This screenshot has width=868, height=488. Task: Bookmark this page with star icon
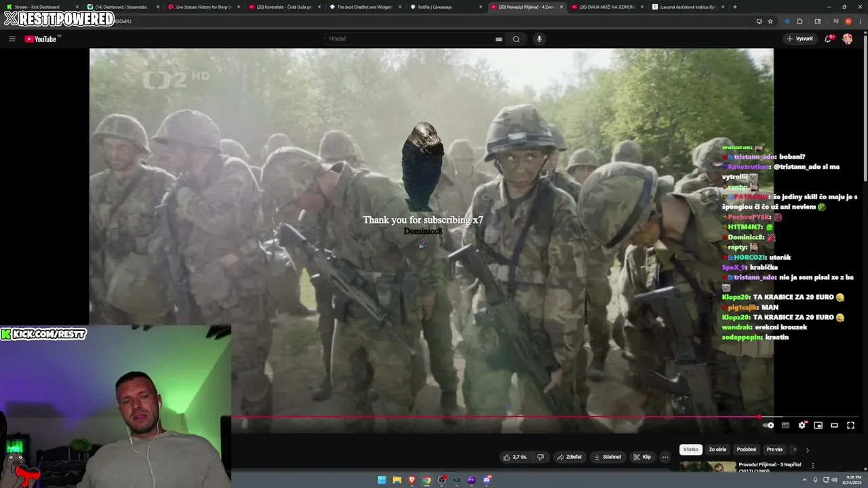(770, 21)
